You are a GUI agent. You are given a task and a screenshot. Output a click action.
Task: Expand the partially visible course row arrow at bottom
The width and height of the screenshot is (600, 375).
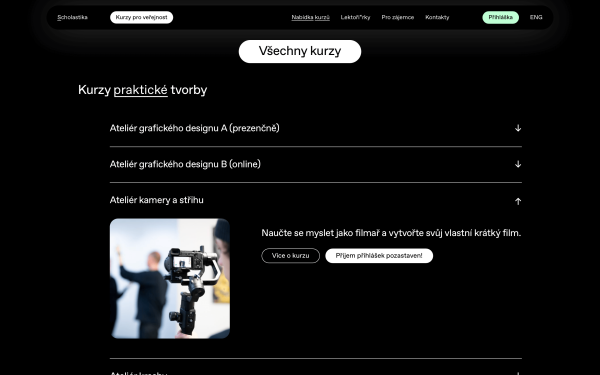(x=518, y=373)
